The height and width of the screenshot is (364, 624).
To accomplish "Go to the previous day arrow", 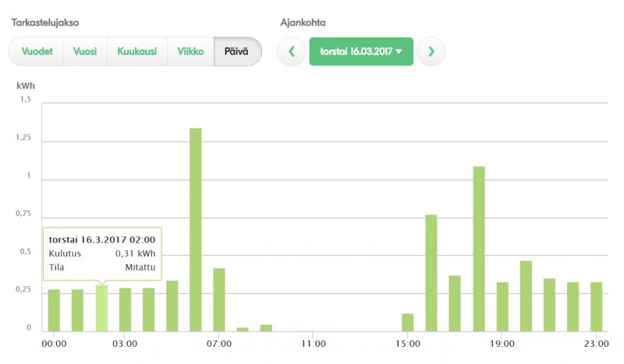I will tap(292, 52).
